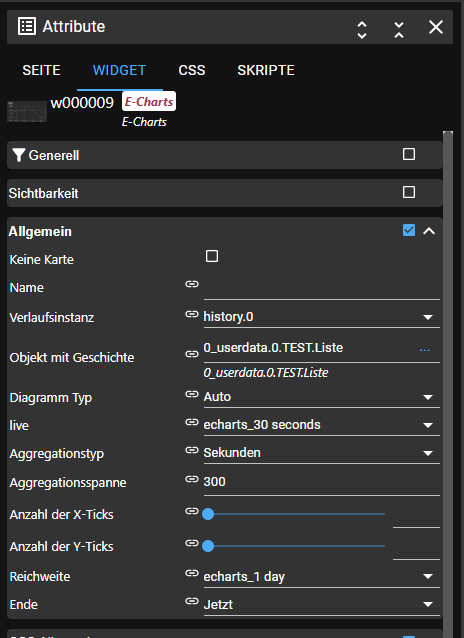The width and height of the screenshot is (464, 638).
Task: Click link icon beside Verlaufsinstanz
Action: click(192, 314)
